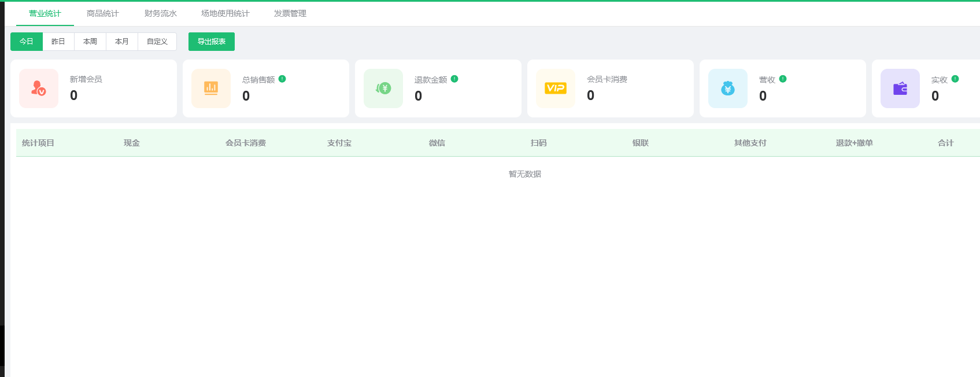Switch to the 商品统计 tab
Image resolution: width=980 pixels, height=377 pixels.
pos(103,13)
